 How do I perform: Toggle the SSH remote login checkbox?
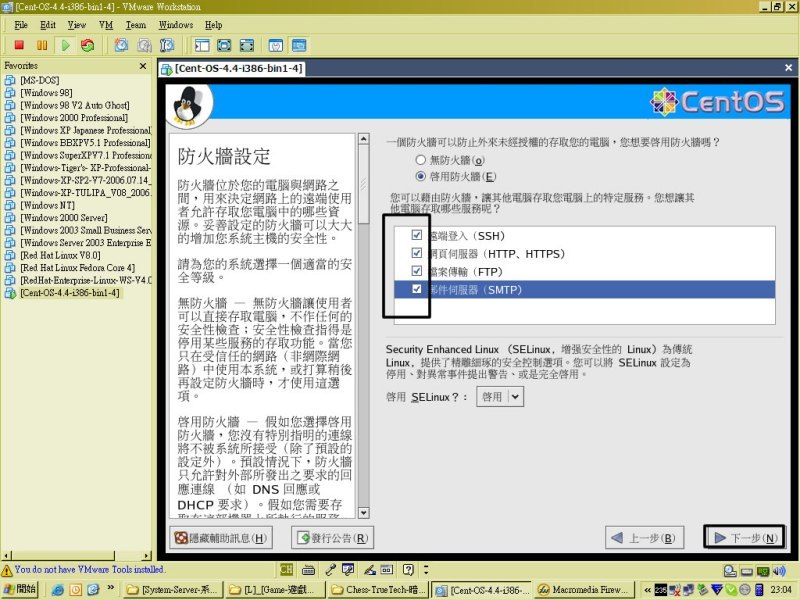click(x=417, y=235)
